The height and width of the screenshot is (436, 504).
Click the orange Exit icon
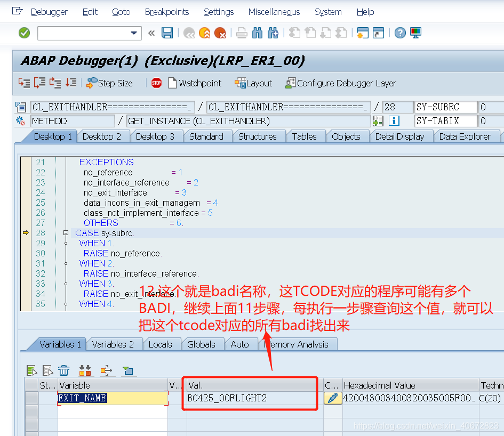click(205, 33)
